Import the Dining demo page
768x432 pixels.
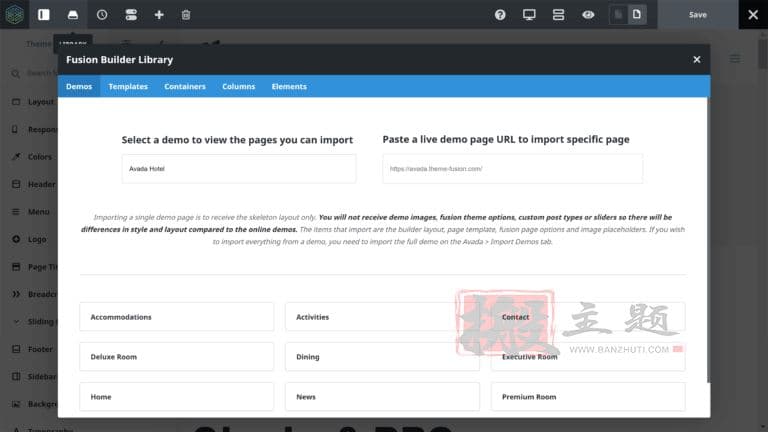coord(382,357)
